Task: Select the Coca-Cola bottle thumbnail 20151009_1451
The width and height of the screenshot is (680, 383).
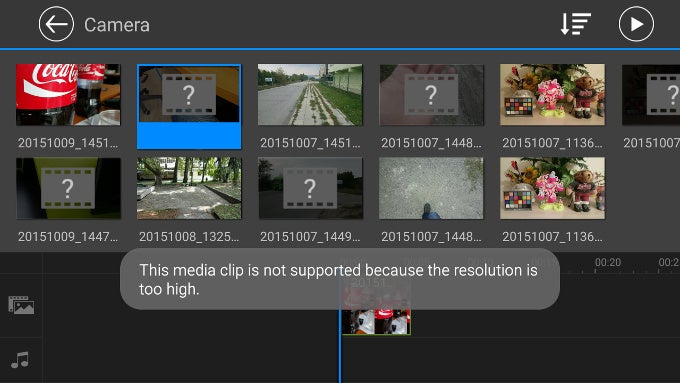Action: coord(68,95)
